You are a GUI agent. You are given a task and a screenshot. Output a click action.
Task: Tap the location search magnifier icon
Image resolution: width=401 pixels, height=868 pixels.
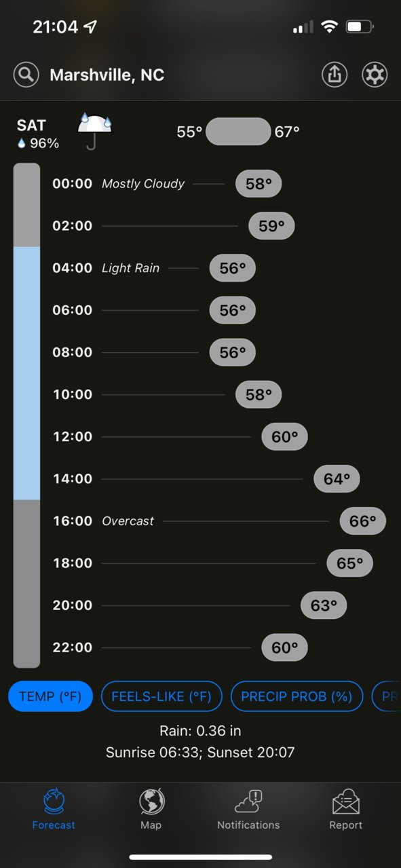26,75
